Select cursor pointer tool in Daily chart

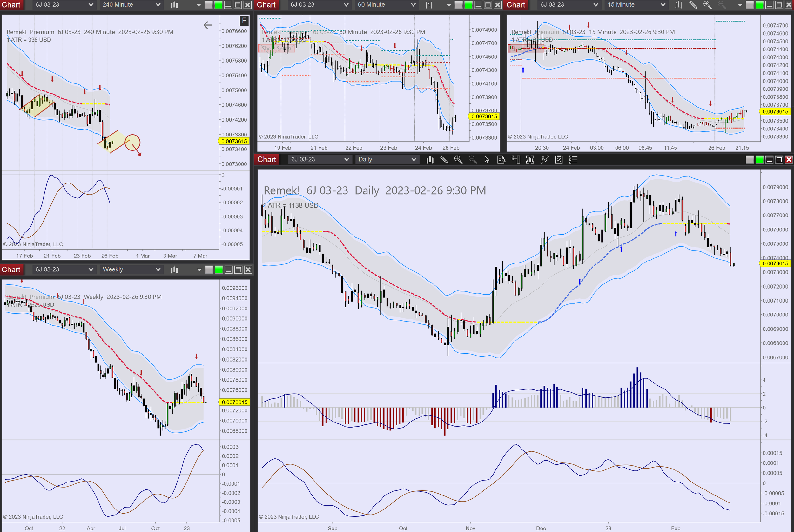(x=487, y=159)
